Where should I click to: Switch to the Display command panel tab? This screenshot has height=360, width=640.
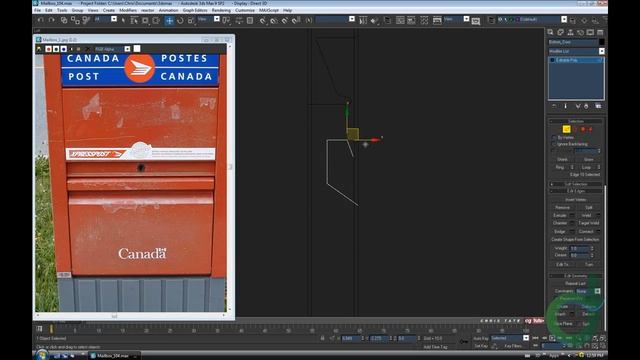click(x=590, y=32)
